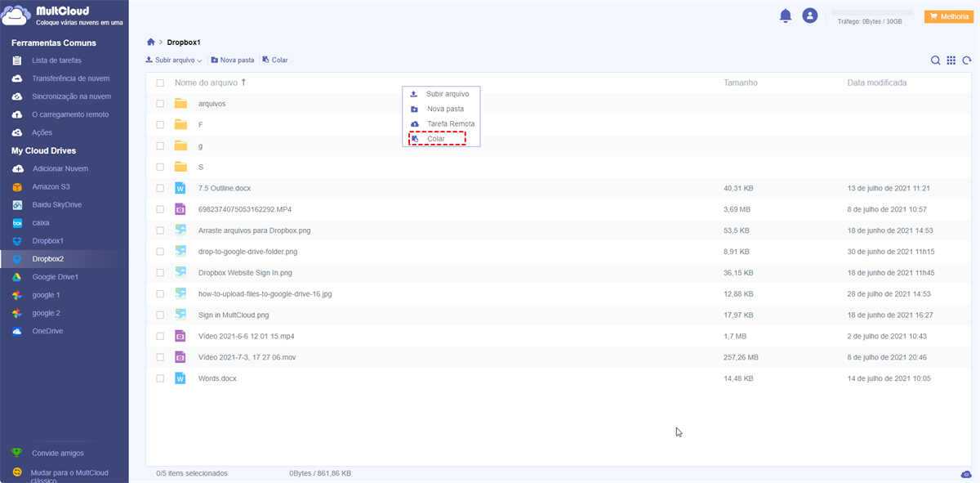Open the user account avatar icon
Viewport: 980px width, 483px height.
click(x=809, y=16)
